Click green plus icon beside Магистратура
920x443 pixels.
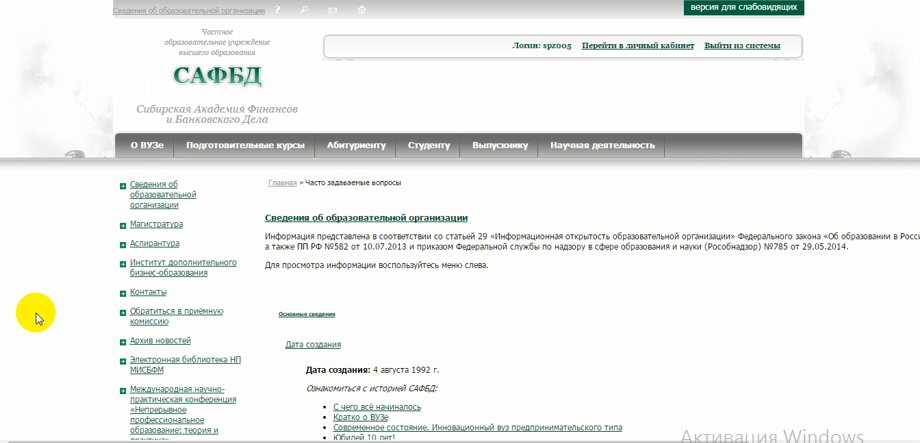pyautogui.click(x=122, y=226)
